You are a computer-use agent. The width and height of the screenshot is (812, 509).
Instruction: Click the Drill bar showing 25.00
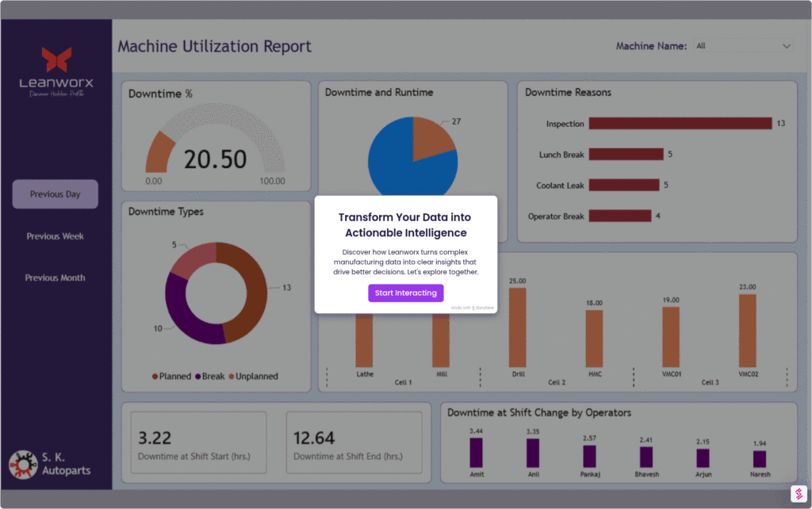517,326
